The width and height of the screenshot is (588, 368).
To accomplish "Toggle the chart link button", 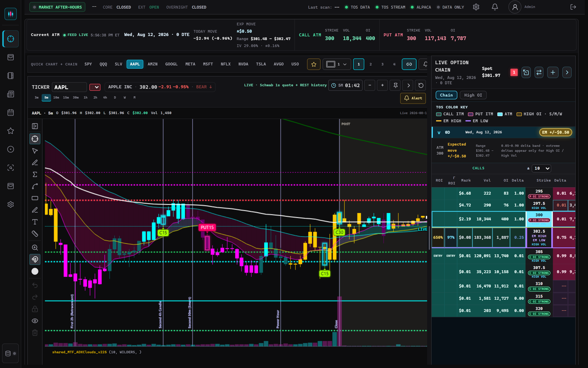I will pyautogui.click(x=409, y=64).
